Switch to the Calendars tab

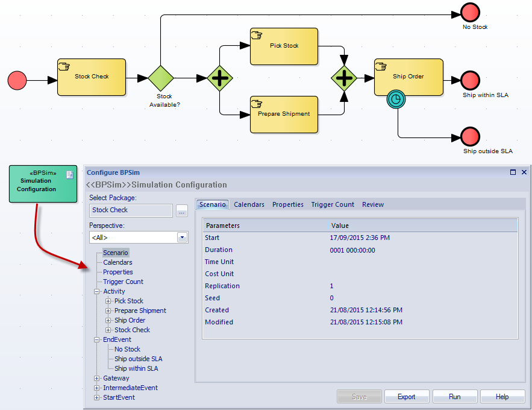click(249, 204)
